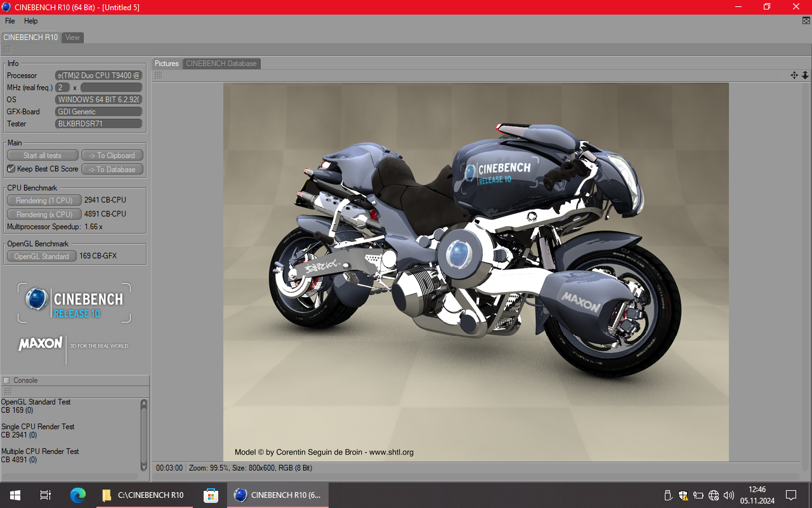The width and height of the screenshot is (812, 508).
Task: Click the grip handle icon under the Pictures tab
Action: (x=158, y=75)
